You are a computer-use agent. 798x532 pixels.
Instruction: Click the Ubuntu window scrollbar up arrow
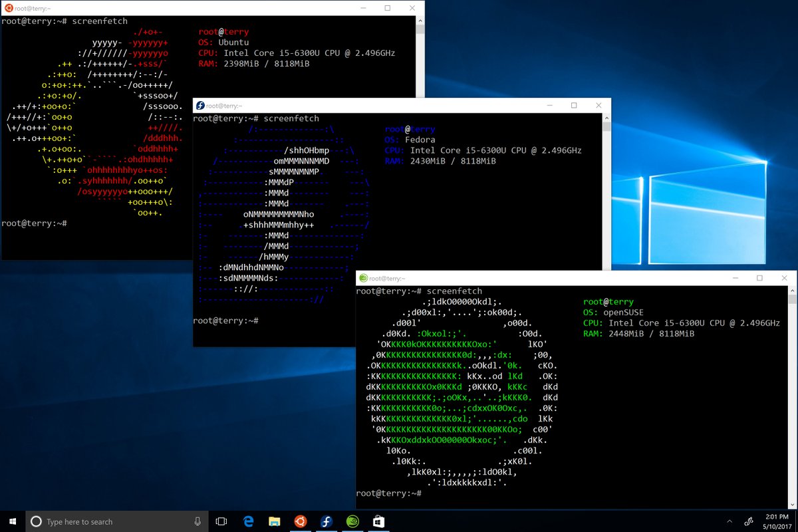[420, 21]
